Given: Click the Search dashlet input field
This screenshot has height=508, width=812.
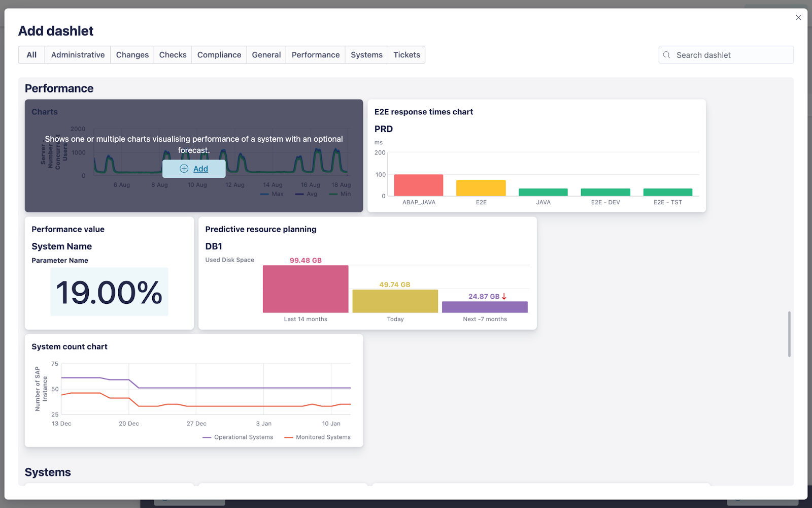Looking at the screenshot, I should click(x=731, y=55).
